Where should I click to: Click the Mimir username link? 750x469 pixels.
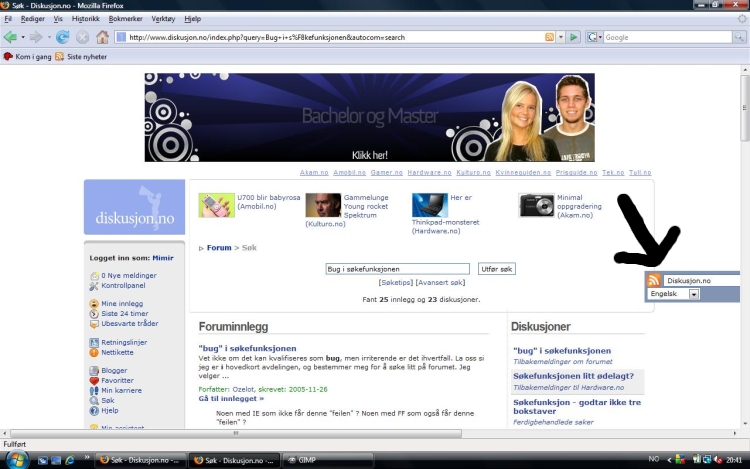[x=163, y=258]
